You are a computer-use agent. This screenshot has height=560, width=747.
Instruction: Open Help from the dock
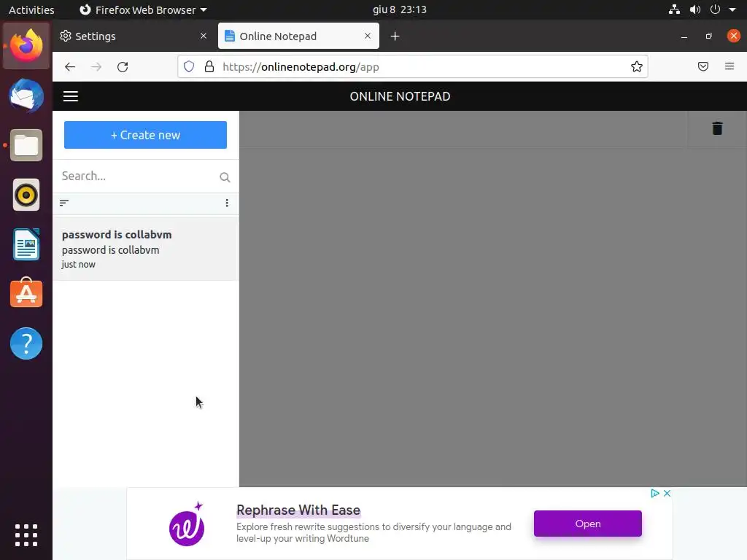point(26,343)
